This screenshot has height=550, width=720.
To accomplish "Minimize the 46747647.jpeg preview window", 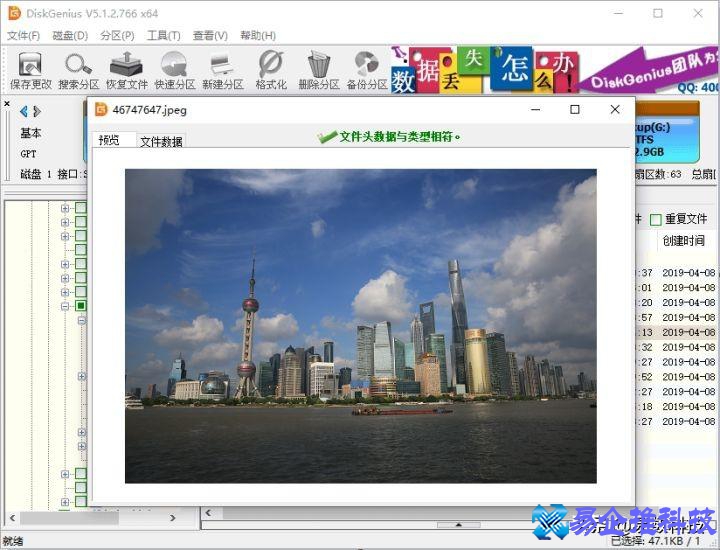I will point(535,110).
